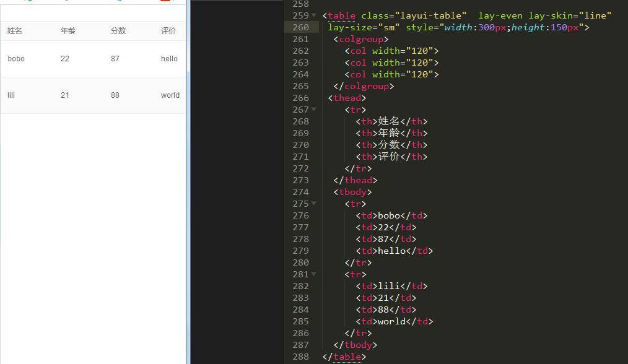Click the closing tbody tag on line 287
This screenshot has width=628, height=364.
click(355, 345)
